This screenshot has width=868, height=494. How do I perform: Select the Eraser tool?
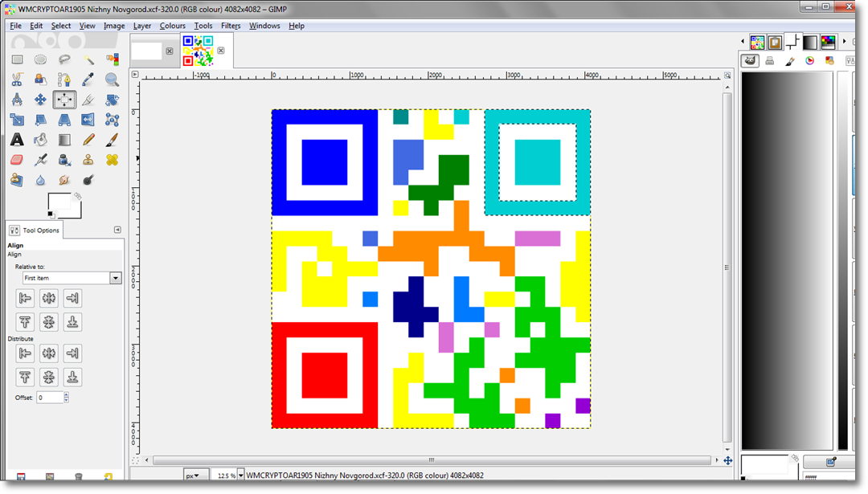click(17, 160)
